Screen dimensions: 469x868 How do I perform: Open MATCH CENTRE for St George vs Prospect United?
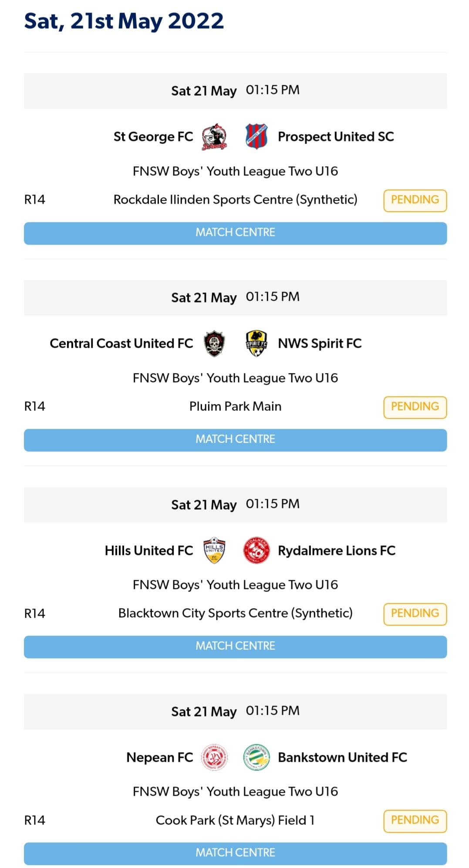234,232
